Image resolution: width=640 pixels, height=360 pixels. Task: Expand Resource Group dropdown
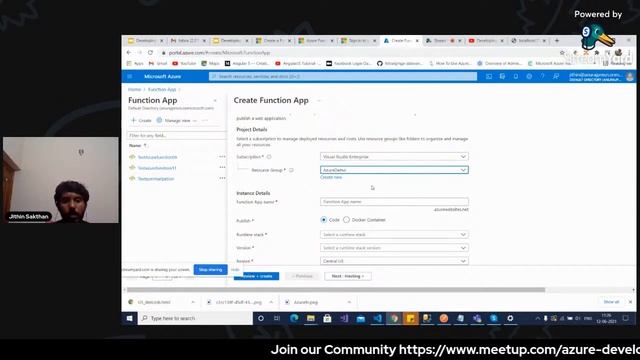pyautogui.click(x=394, y=170)
